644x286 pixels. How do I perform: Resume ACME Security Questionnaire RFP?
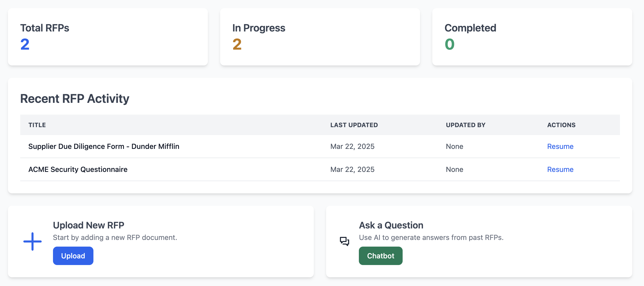point(560,169)
